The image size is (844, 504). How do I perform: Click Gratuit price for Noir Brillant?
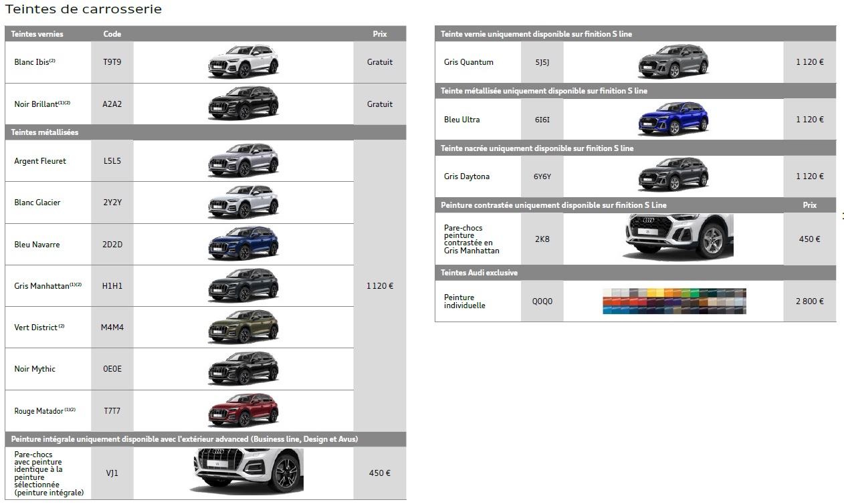click(x=380, y=104)
